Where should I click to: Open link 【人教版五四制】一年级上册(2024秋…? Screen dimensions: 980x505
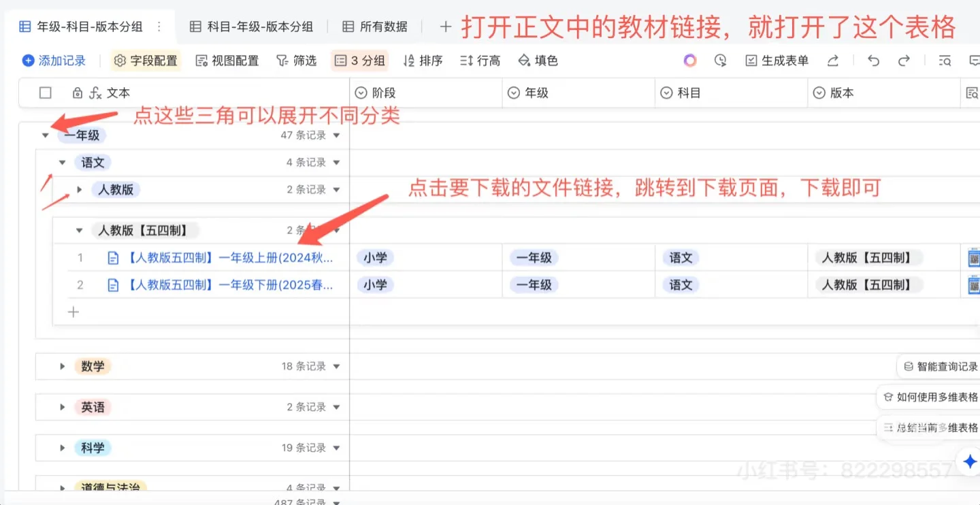(231, 258)
